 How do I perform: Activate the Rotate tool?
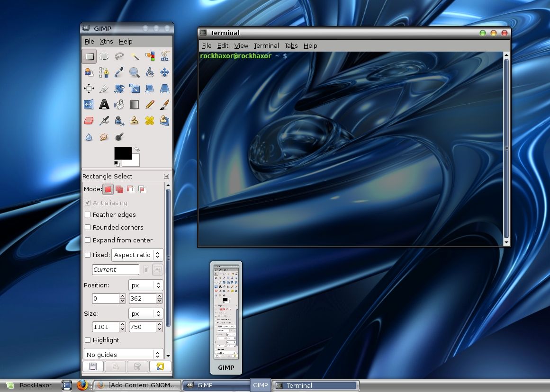coord(119,89)
